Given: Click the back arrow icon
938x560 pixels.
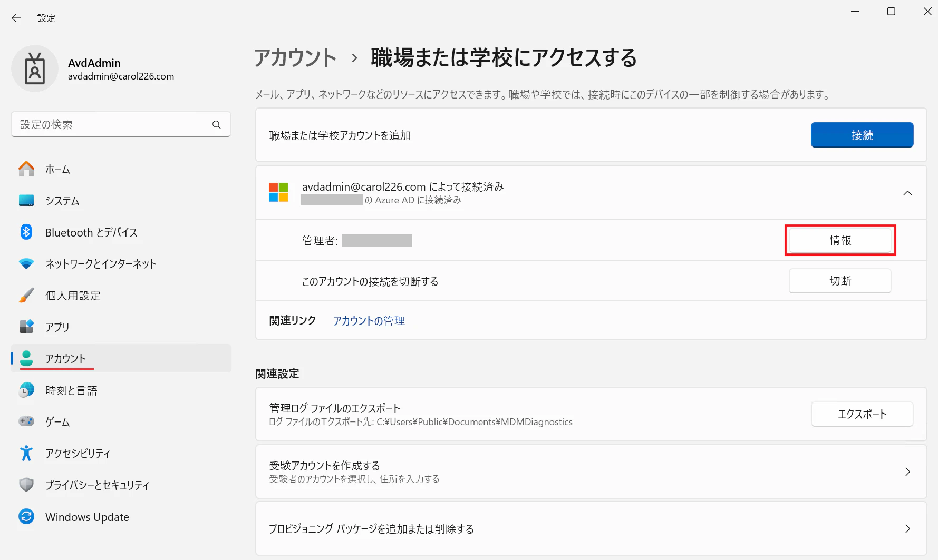Looking at the screenshot, I should coord(16,18).
